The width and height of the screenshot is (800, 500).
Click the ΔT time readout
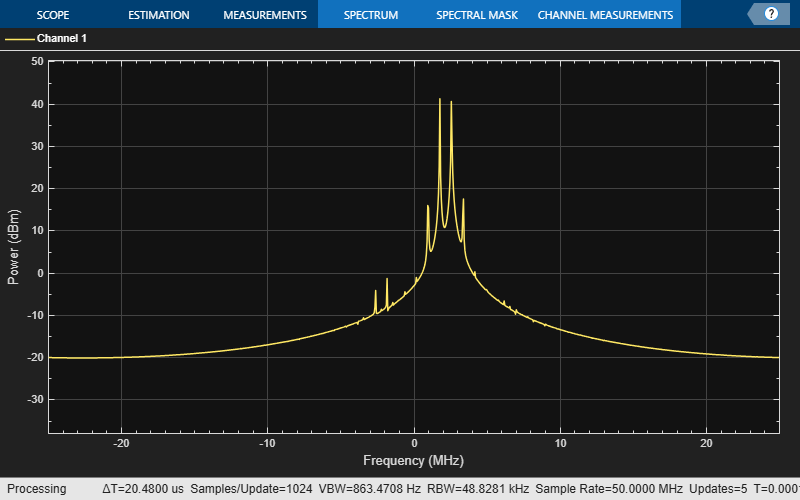(143, 489)
